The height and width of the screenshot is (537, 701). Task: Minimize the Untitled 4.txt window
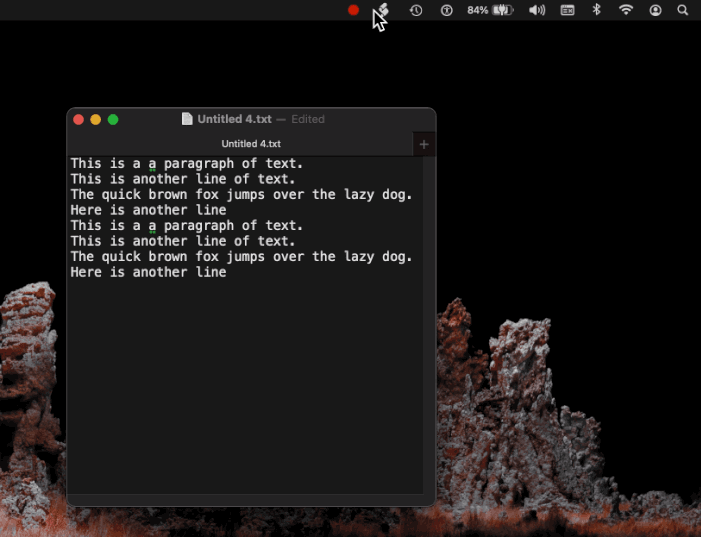pyautogui.click(x=96, y=119)
